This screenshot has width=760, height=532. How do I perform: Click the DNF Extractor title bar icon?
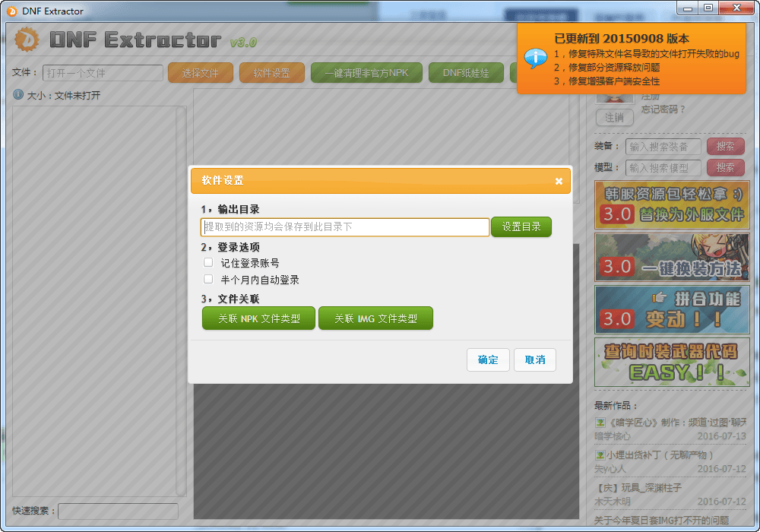(x=12, y=11)
